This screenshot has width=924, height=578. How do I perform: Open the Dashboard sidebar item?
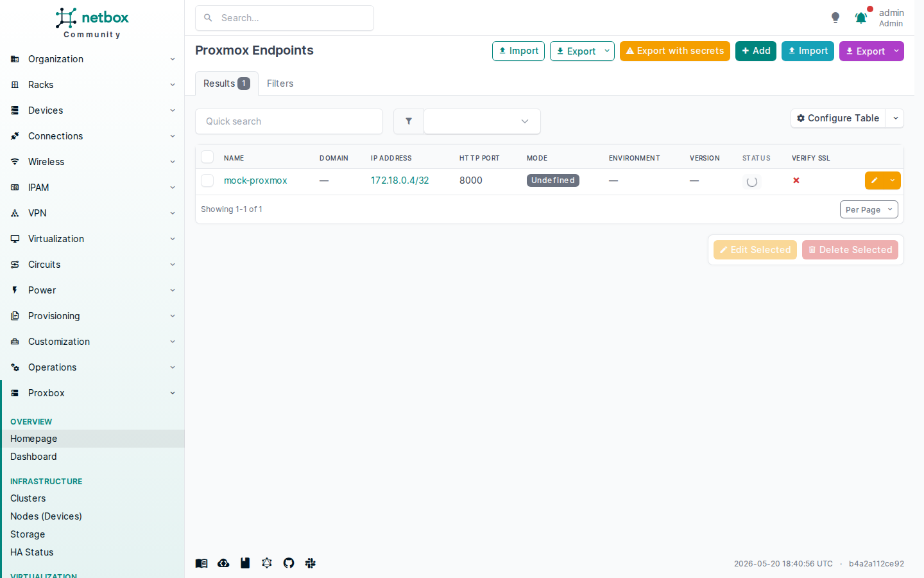click(92, 457)
